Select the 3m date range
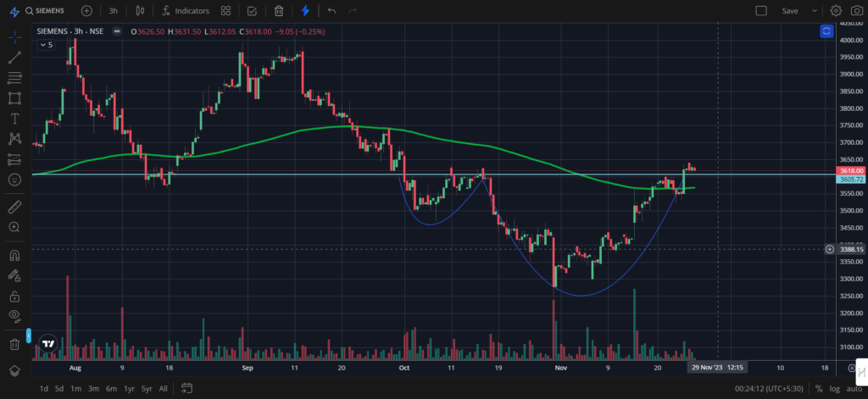The image size is (868, 399). click(x=93, y=389)
